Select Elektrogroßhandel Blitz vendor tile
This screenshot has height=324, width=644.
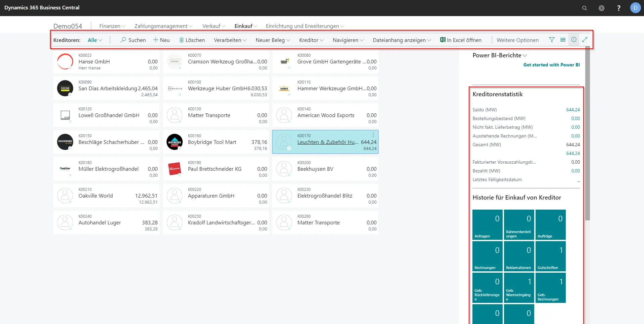325,196
